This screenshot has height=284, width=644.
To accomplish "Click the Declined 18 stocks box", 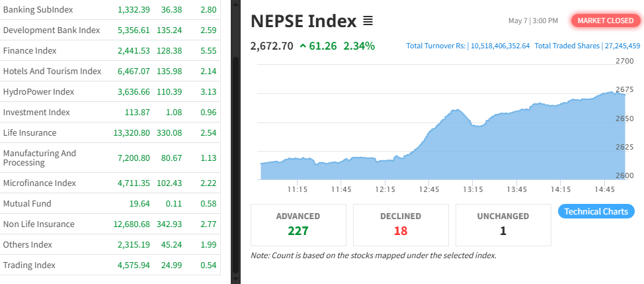I will click(x=401, y=224).
